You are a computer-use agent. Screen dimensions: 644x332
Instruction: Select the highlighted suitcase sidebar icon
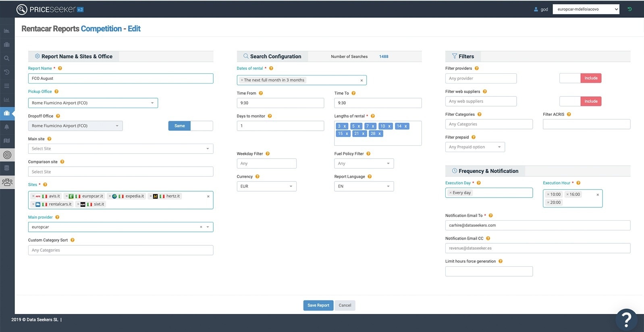pos(6,113)
